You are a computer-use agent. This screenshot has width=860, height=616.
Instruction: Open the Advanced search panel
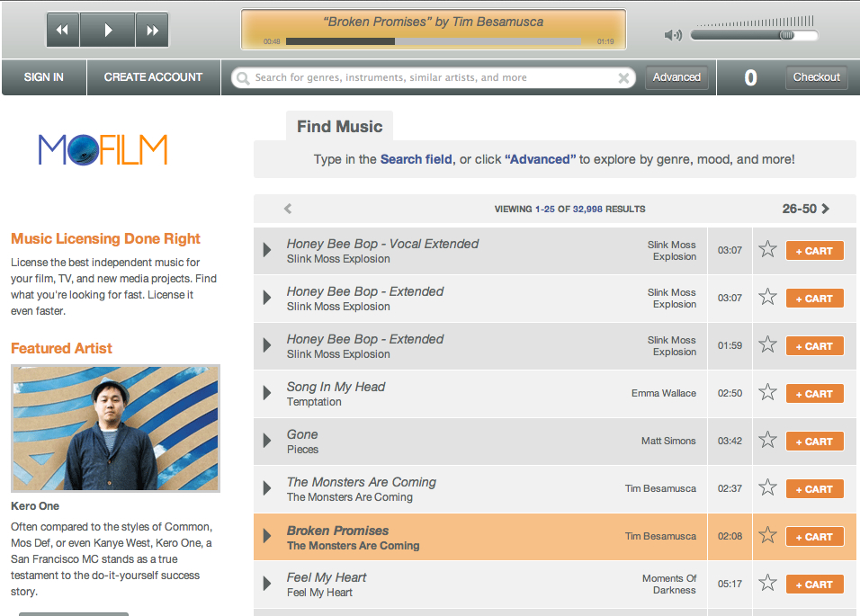[676, 77]
